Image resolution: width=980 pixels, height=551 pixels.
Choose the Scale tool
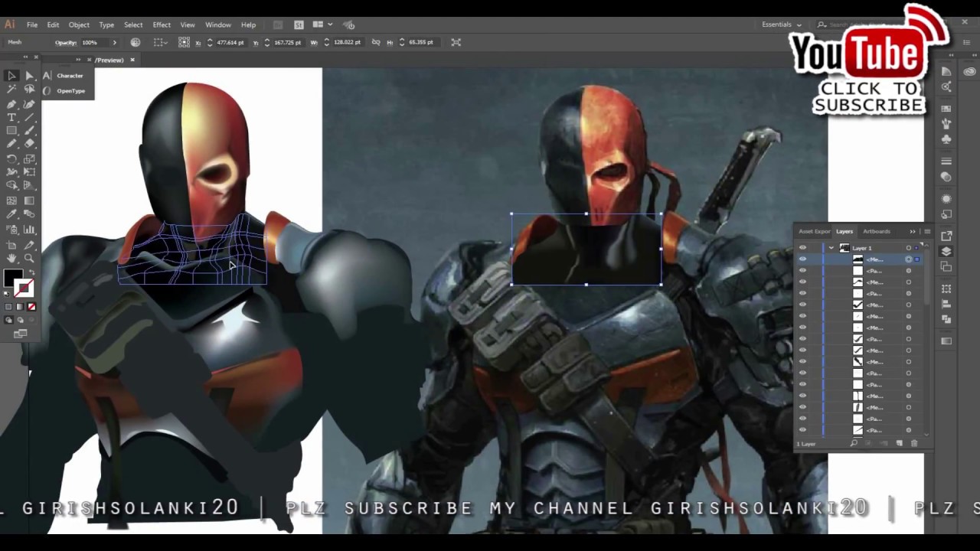(x=29, y=159)
